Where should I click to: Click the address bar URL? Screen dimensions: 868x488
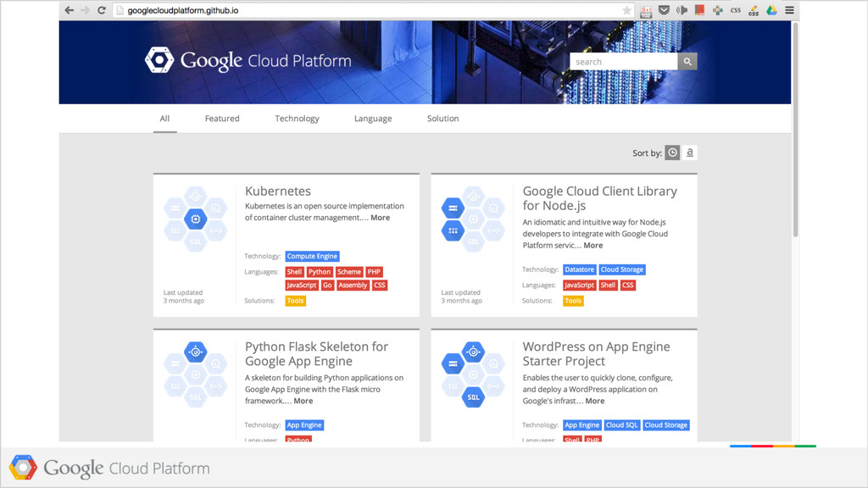[x=183, y=10]
